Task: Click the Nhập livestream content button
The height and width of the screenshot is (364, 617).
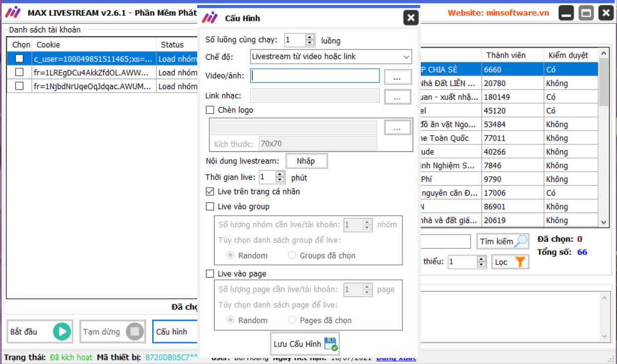Action: 306,161
